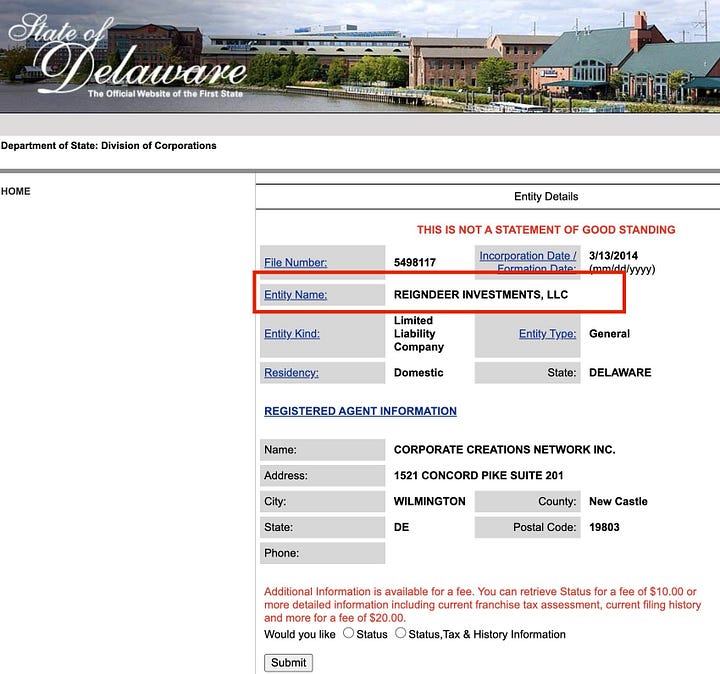This screenshot has height=674, width=720.
Task: Open the HOME link in sidebar
Action: click(x=16, y=191)
